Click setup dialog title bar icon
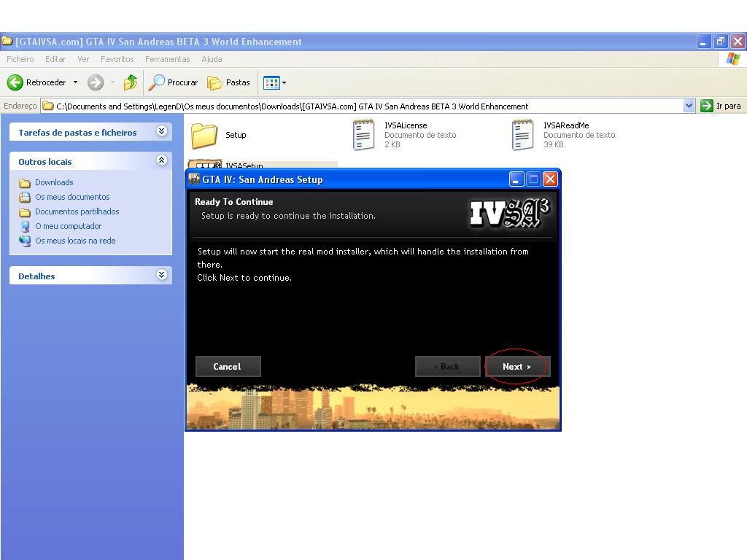Image resolution: width=747 pixels, height=560 pixels. coord(194,179)
